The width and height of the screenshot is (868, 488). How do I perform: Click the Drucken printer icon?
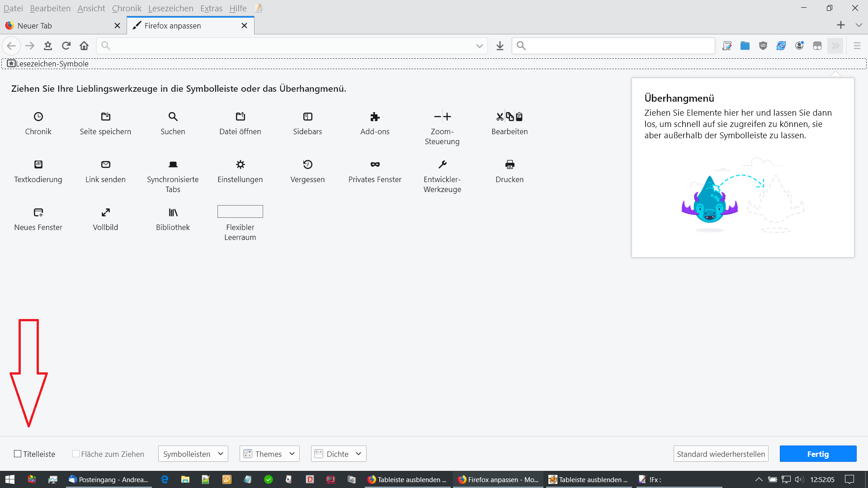[x=509, y=164]
